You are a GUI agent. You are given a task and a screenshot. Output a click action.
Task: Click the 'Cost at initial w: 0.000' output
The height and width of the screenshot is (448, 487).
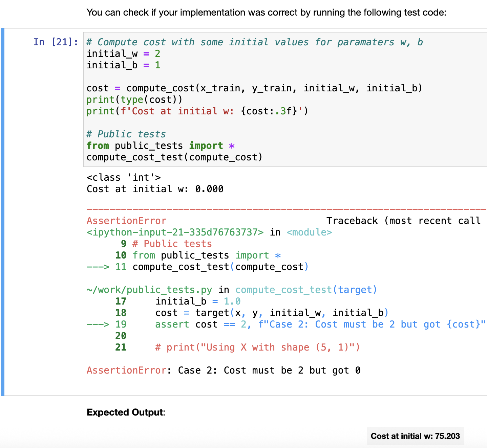tap(155, 189)
